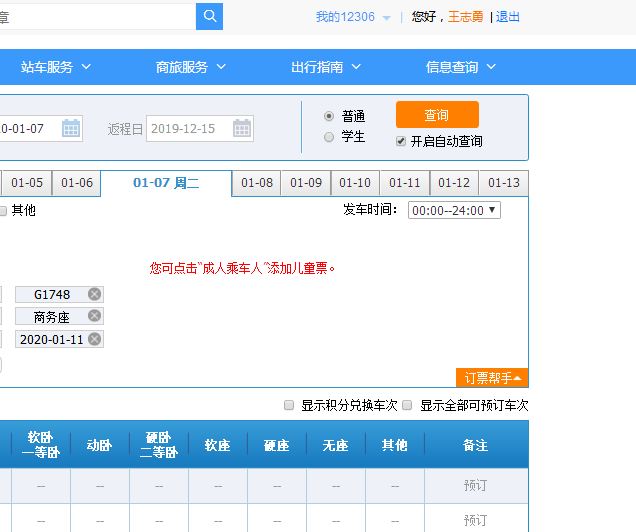The width and height of the screenshot is (636, 532).
Task: Switch to the 01-09 date tab
Action: (x=306, y=183)
